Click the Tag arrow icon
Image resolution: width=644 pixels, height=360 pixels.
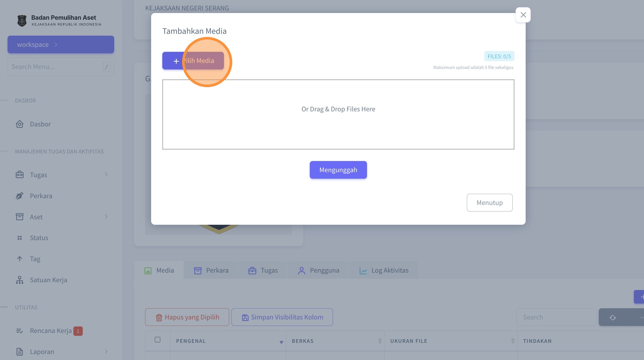point(20,259)
